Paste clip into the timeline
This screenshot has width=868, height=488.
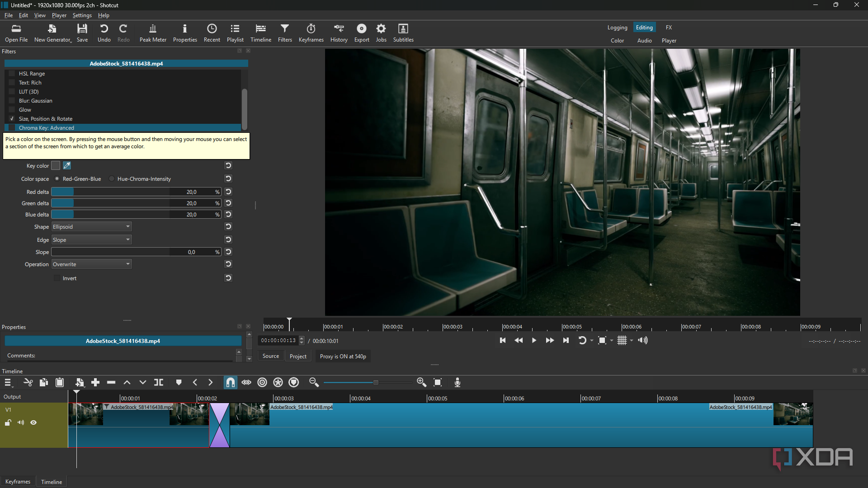[x=60, y=383]
